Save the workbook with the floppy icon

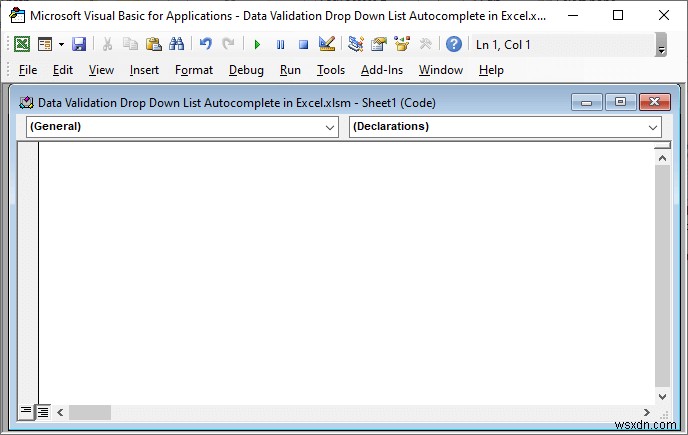[x=79, y=44]
